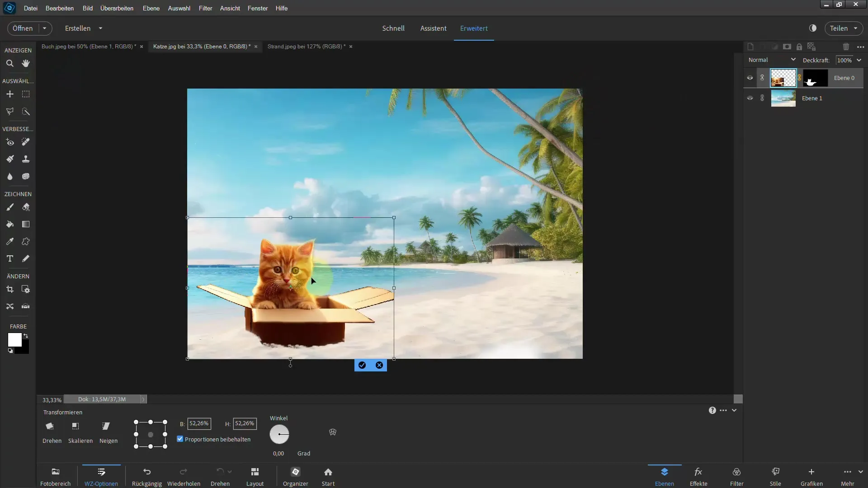Toggle visibility of Ebene 1
Screen dimensions: 868x488
click(x=750, y=98)
